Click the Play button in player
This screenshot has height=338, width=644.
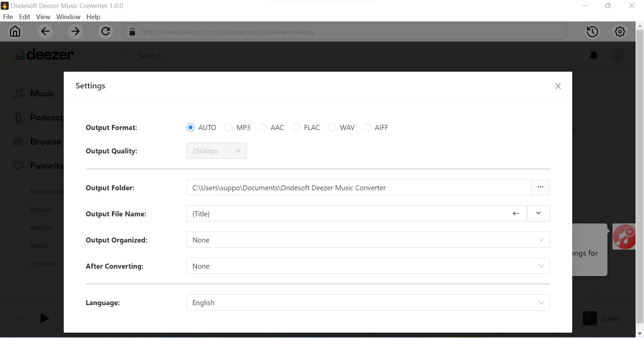pos(44,318)
